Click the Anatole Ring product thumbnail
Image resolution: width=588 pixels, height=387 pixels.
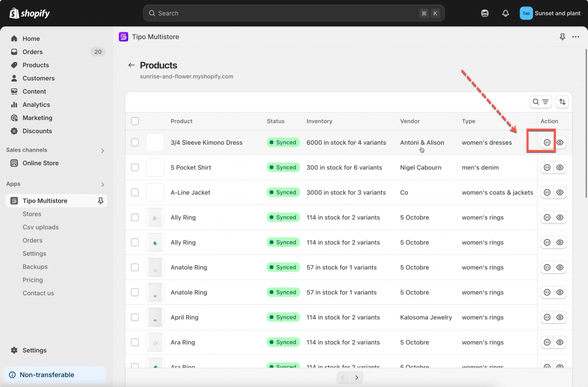[x=155, y=268]
